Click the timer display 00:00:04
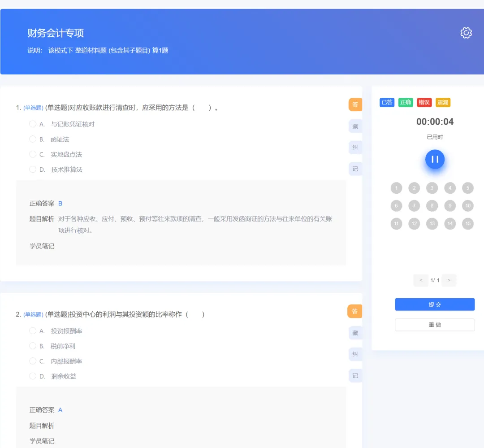 click(435, 122)
